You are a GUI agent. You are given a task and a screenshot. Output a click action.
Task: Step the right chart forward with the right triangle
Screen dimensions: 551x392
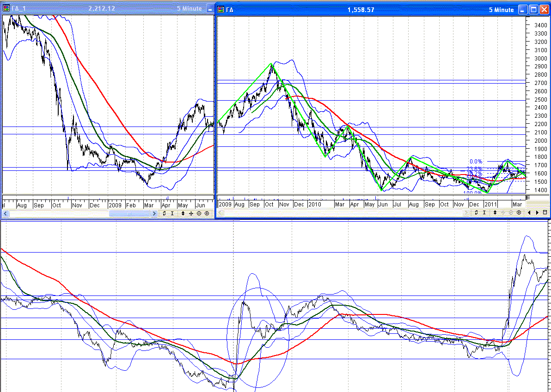point(537,212)
